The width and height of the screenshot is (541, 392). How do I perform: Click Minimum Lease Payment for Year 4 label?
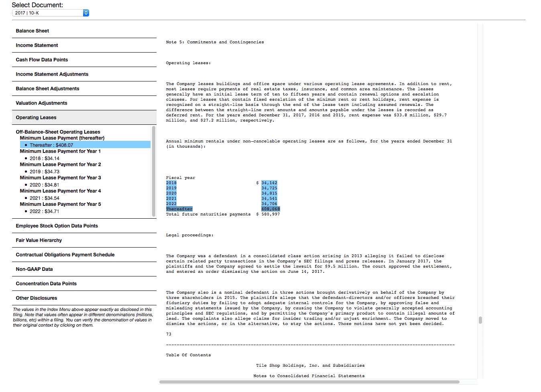[60, 191]
